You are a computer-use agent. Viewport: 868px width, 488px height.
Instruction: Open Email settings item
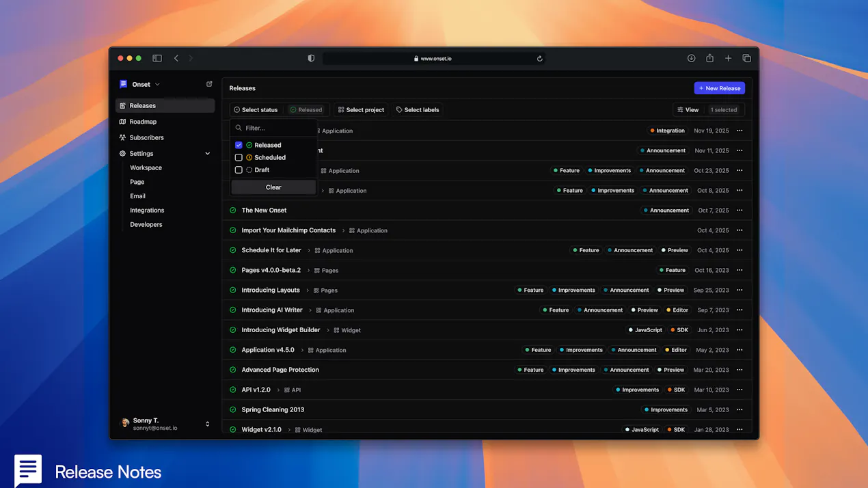(x=138, y=196)
